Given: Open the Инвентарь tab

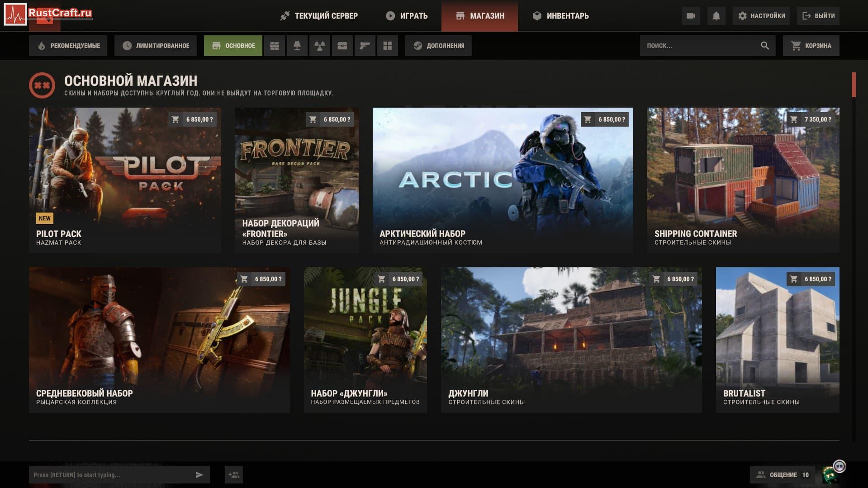Looking at the screenshot, I should point(561,16).
